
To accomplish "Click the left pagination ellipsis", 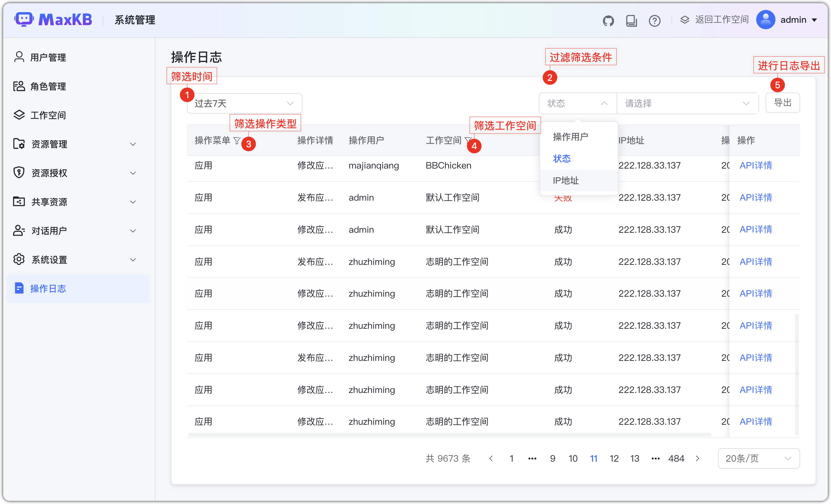I will [532, 458].
